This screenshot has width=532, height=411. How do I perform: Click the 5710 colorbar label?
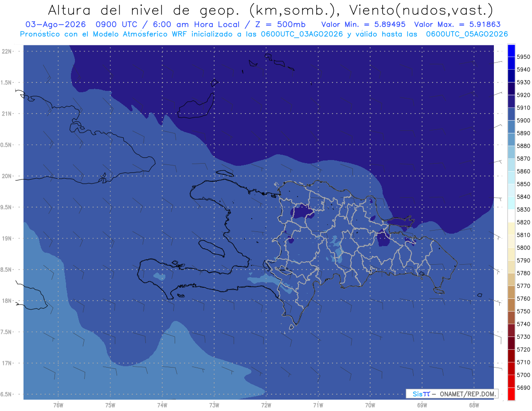tap(523, 362)
